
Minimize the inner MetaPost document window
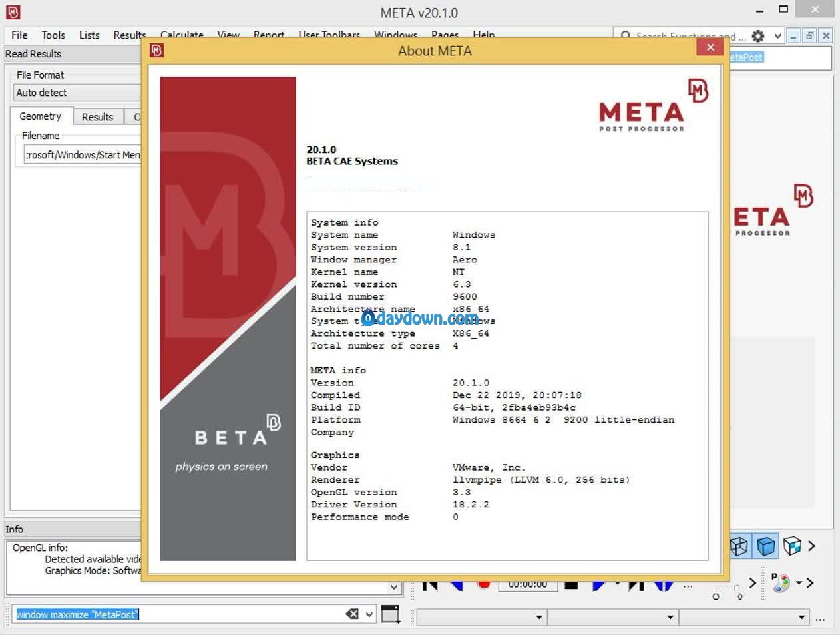793,36
